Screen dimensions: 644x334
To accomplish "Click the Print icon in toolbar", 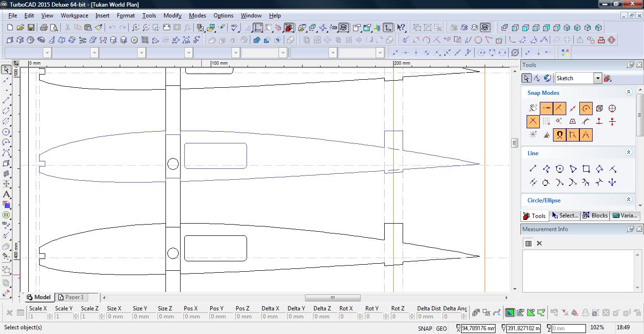I will click(x=43, y=28).
